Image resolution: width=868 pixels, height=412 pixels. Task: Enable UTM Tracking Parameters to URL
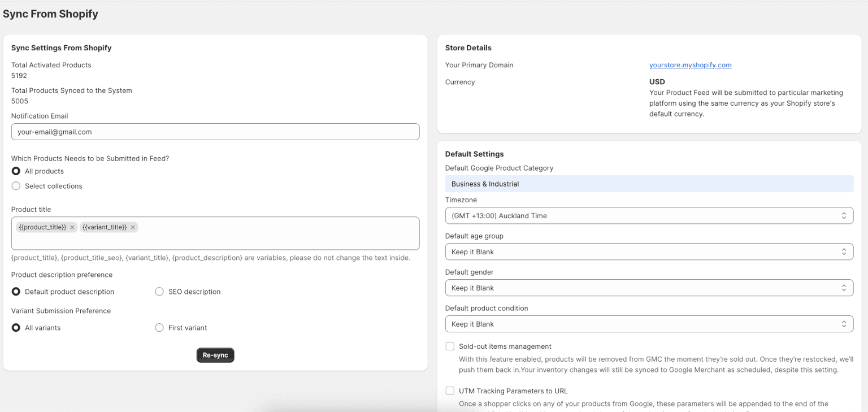[450, 391]
